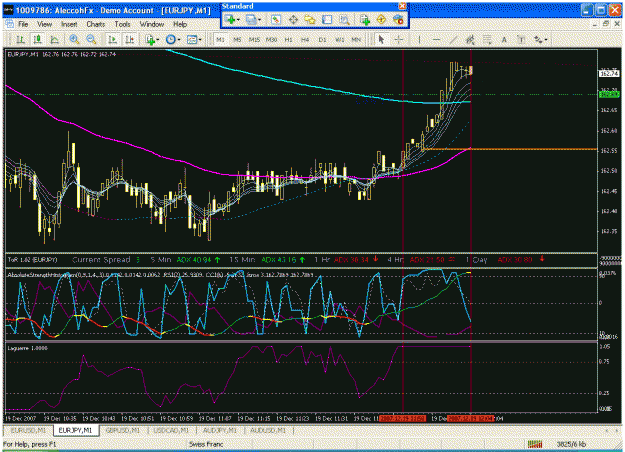The image size is (625, 452).
Task: Pick the Text Label 'T' tool
Action: [x=521, y=39]
